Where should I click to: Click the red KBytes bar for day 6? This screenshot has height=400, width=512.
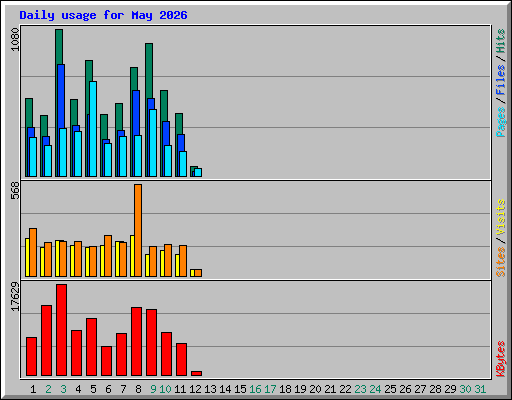point(106,361)
